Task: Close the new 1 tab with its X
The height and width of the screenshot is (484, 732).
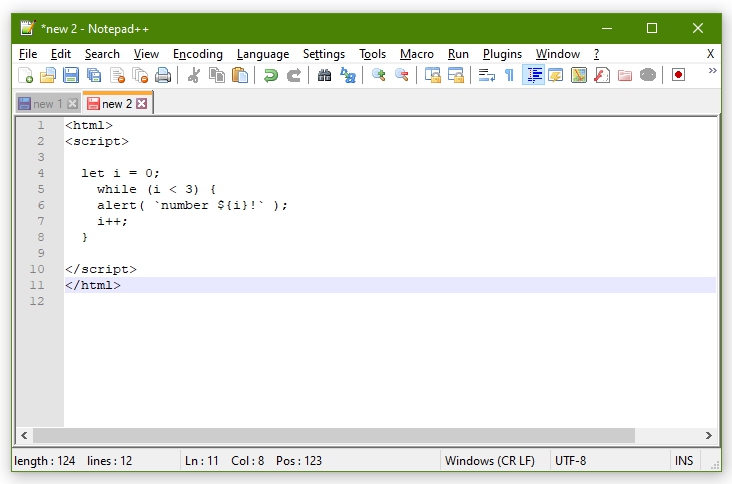Action: point(72,104)
